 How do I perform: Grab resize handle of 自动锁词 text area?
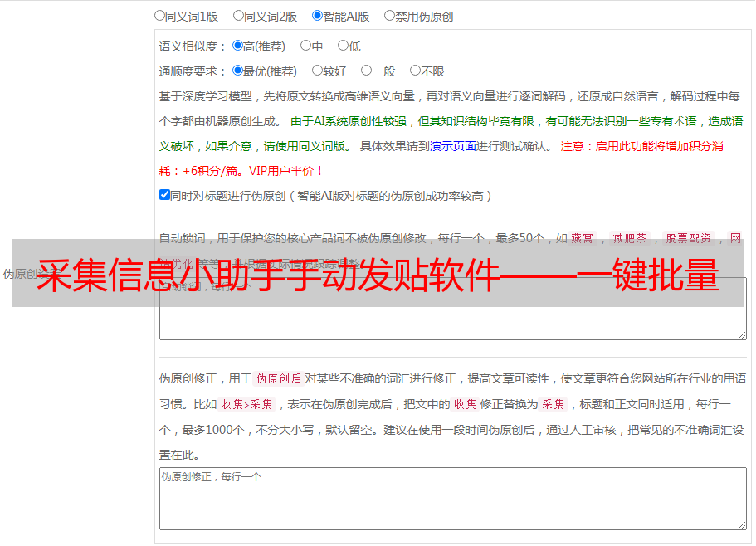click(x=742, y=335)
